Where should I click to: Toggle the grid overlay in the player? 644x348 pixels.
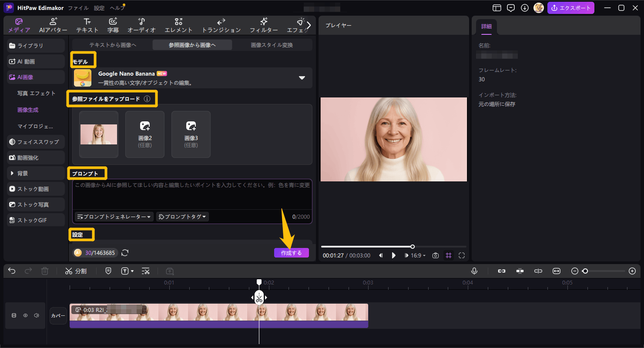pyautogui.click(x=449, y=255)
